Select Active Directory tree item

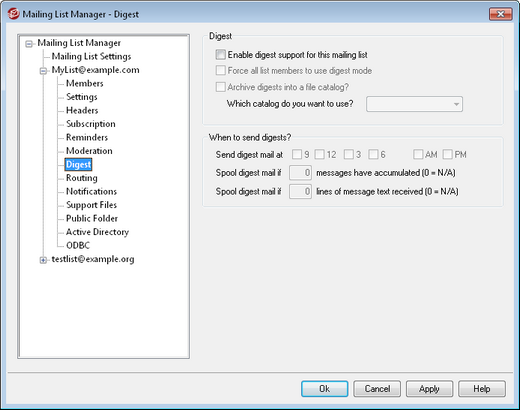pyautogui.click(x=97, y=232)
